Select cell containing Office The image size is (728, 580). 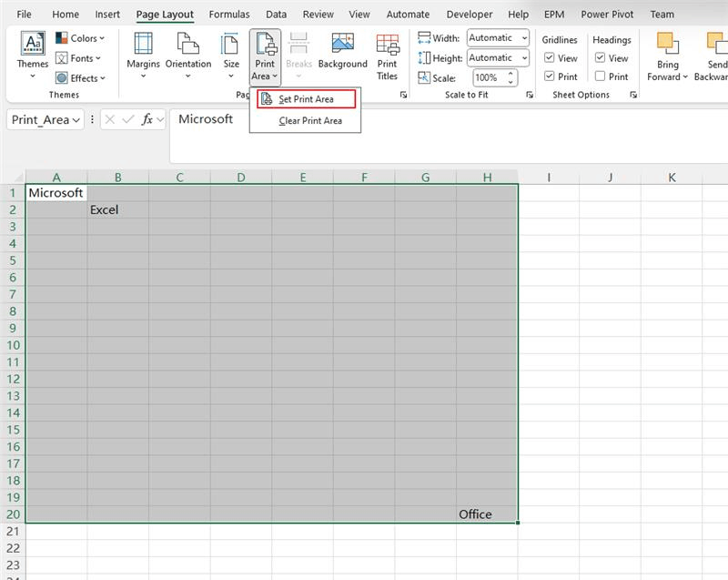pos(487,514)
